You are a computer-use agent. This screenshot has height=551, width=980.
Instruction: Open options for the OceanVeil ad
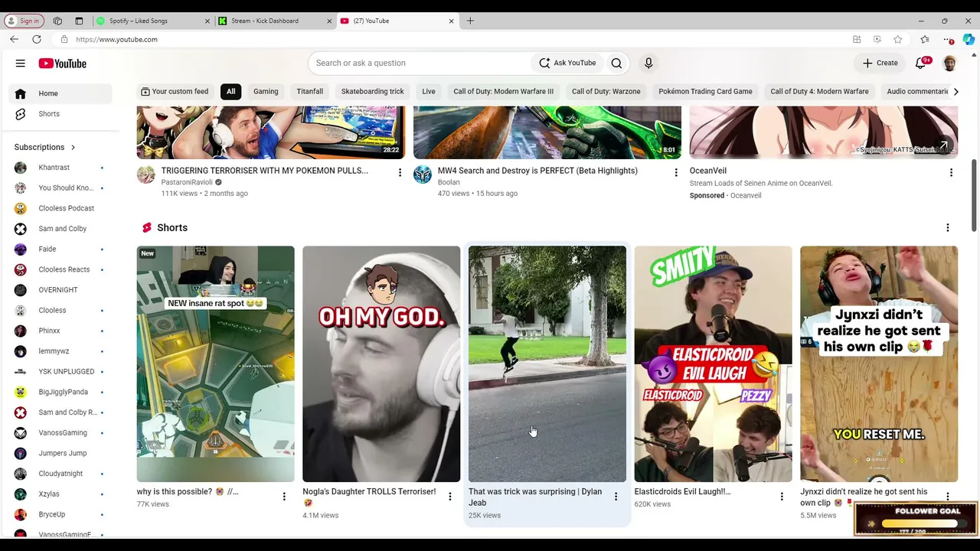pyautogui.click(x=951, y=173)
